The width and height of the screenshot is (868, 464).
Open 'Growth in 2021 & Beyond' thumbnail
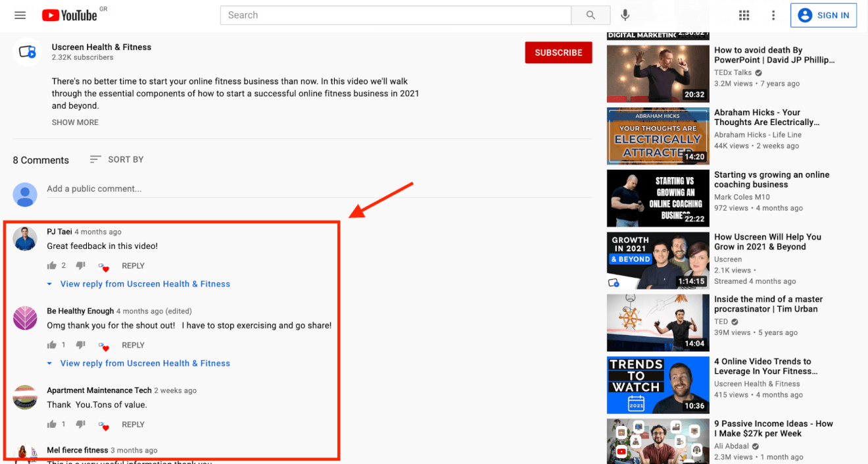[x=658, y=261]
